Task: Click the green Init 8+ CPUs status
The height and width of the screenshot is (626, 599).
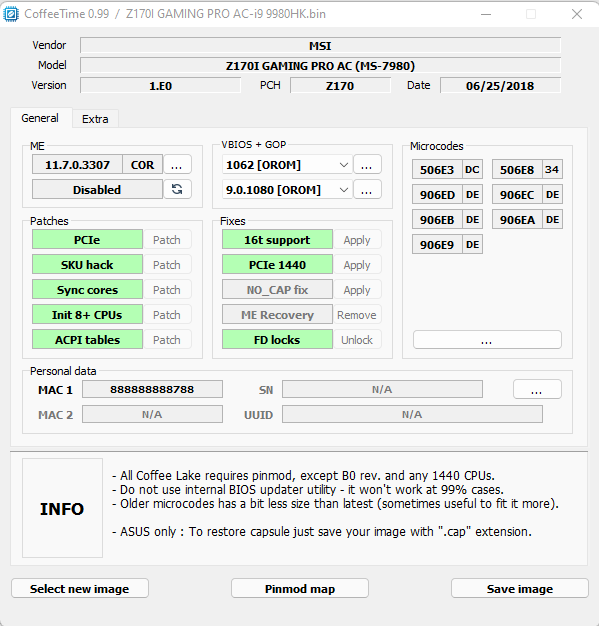Action: coord(87,315)
